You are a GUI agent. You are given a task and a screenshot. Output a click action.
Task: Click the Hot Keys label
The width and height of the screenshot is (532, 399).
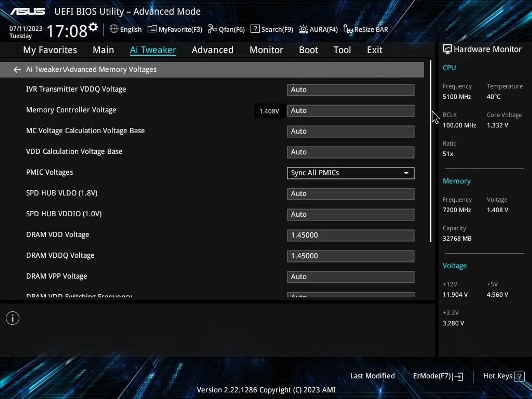[x=498, y=376]
